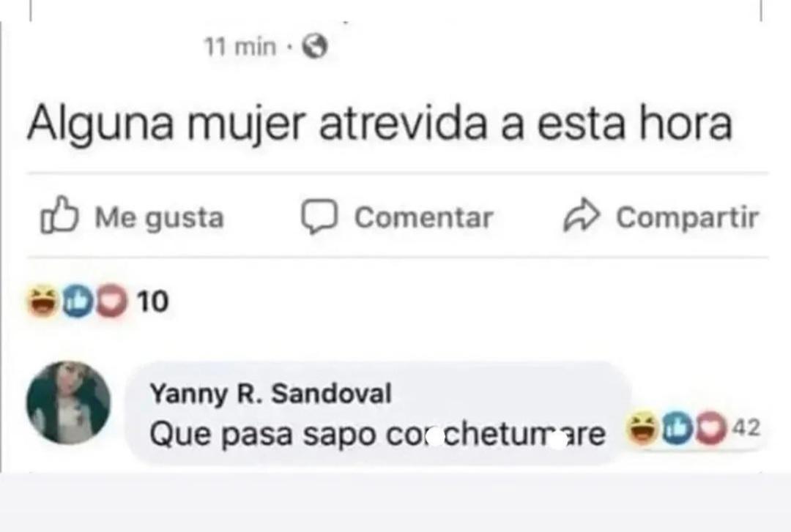
Task: Click the globe public privacy icon
Action: tap(315, 46)
